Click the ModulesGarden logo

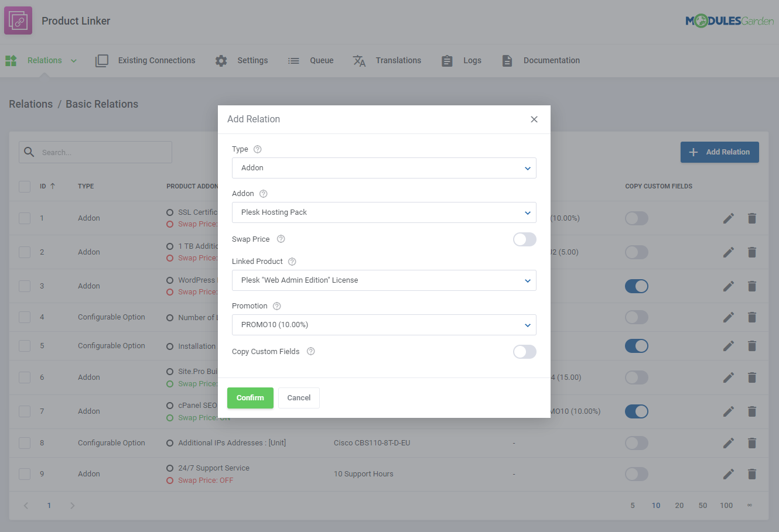pyautogui.click(x=730, y=21)
